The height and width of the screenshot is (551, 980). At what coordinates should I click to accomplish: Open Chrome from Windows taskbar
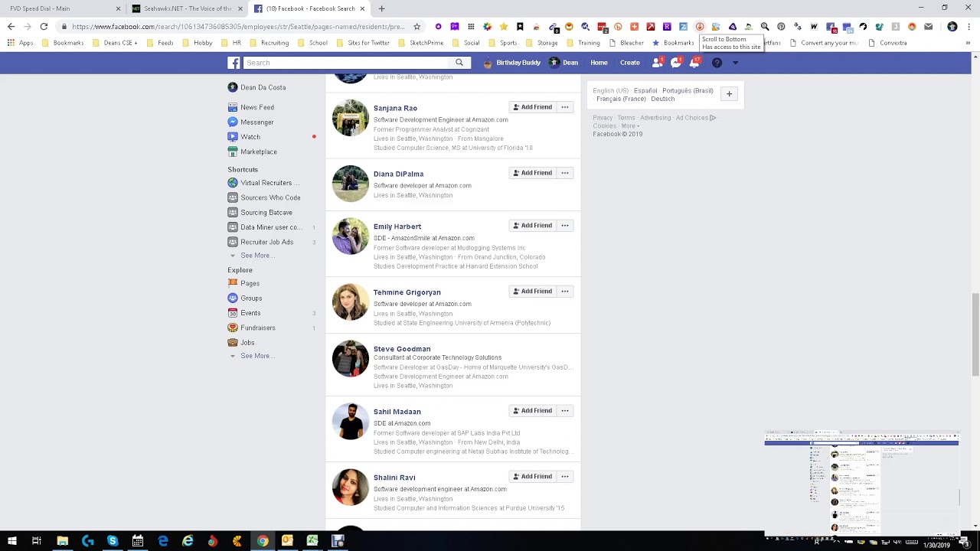coord(263,542)
